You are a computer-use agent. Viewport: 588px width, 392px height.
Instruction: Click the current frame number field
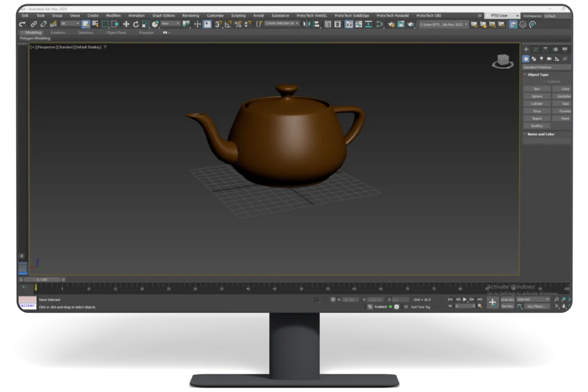pyautogui.click(x=465, y=306)
